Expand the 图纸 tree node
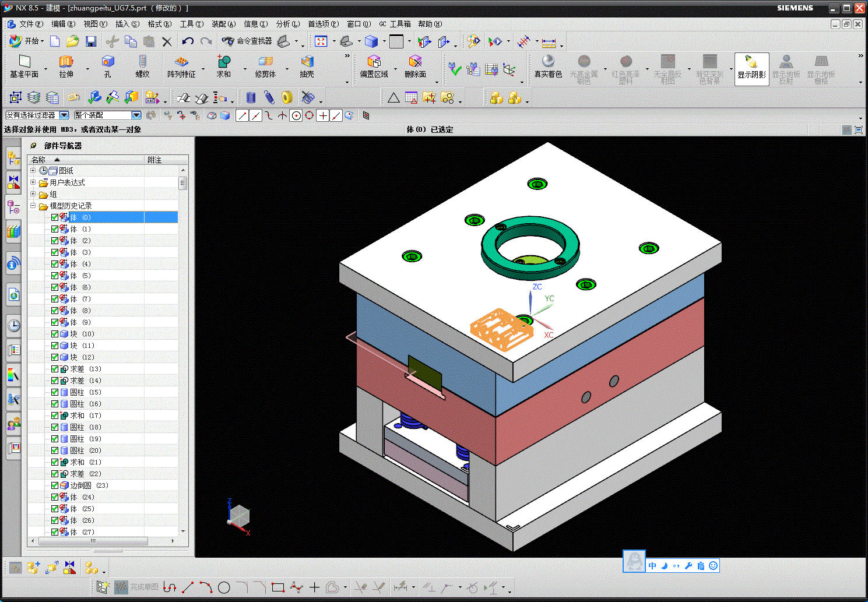This screenshot has height=602, width=868. click(33, 171)
